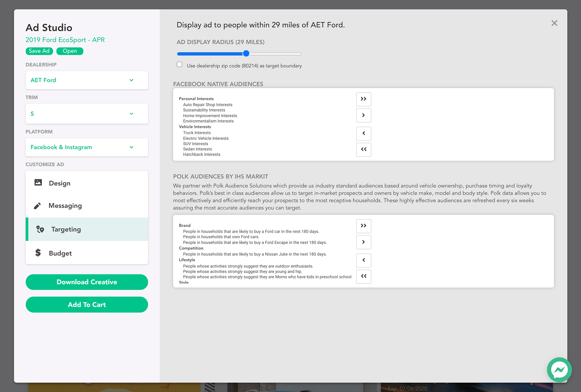This screenshot has height=392, width=581.
Task: Remove all Polk audiences with double left arrow
Action: 363,276
